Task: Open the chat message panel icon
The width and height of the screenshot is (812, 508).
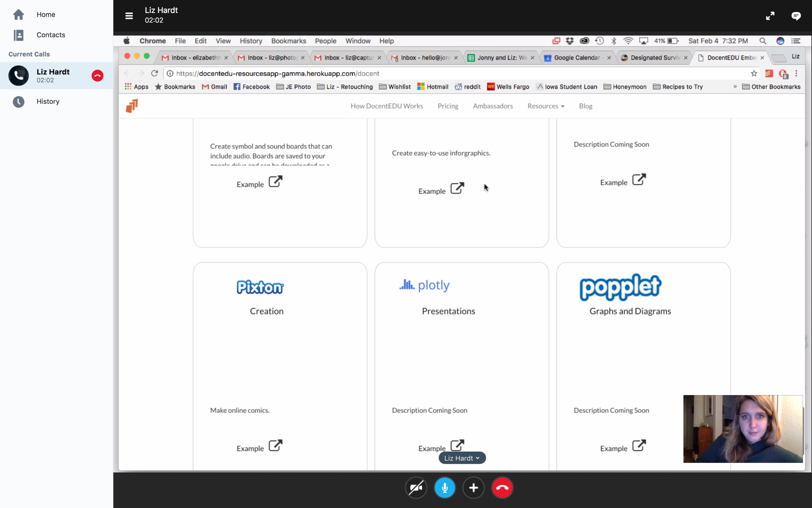Action: (x=796, y=16)
